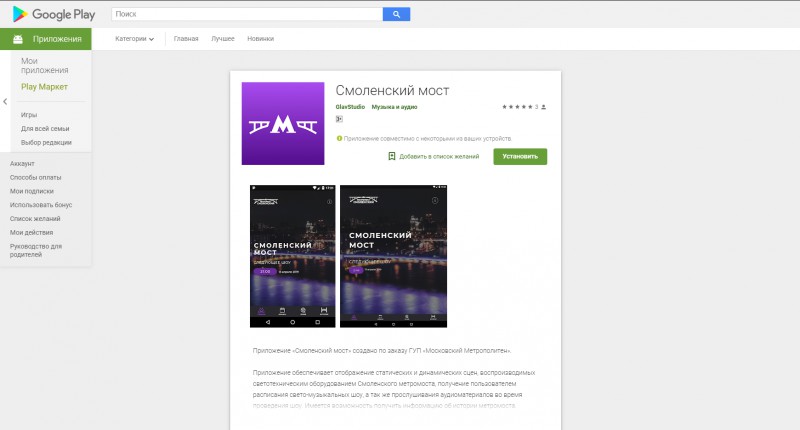This screenshot has height=430, width=800.
Task: Click the green Установить button
Action: 520,157
